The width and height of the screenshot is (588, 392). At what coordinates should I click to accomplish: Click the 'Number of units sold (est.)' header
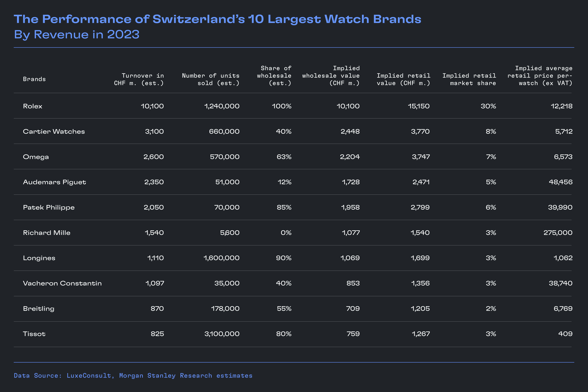coord(211,79)
